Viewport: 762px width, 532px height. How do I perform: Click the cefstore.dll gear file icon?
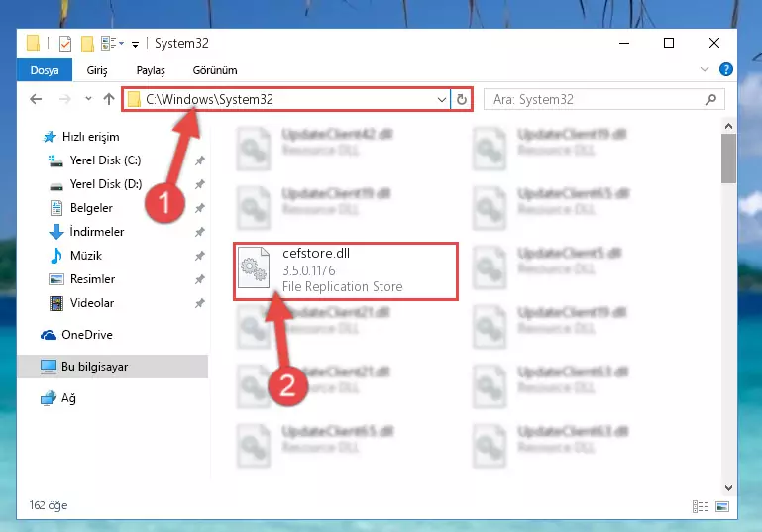click(x=254, y=267)
